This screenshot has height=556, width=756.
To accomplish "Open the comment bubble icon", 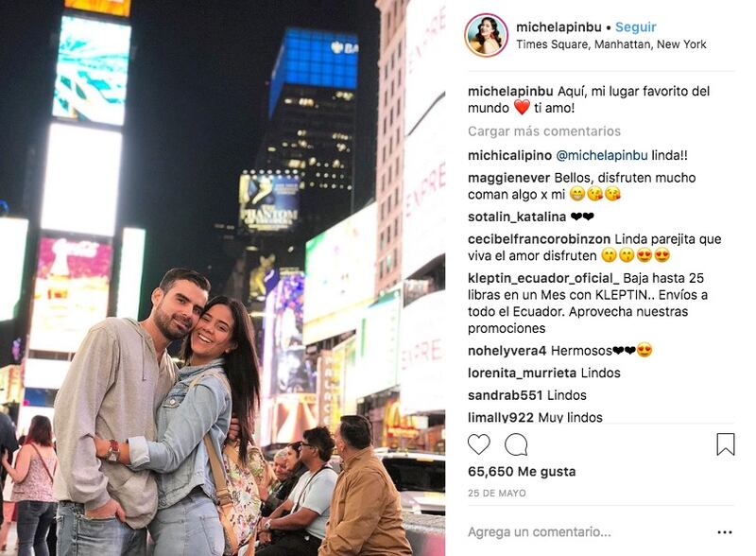I will tap(516, 444).
